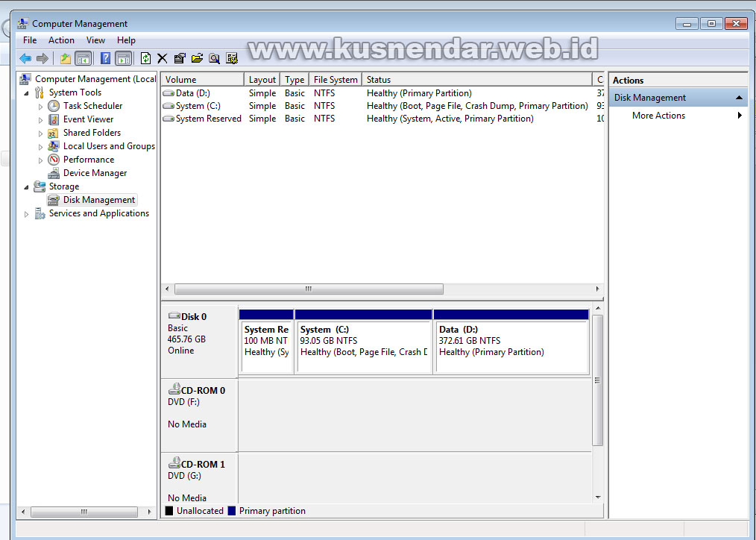Select System (C:) volume row

382,106
